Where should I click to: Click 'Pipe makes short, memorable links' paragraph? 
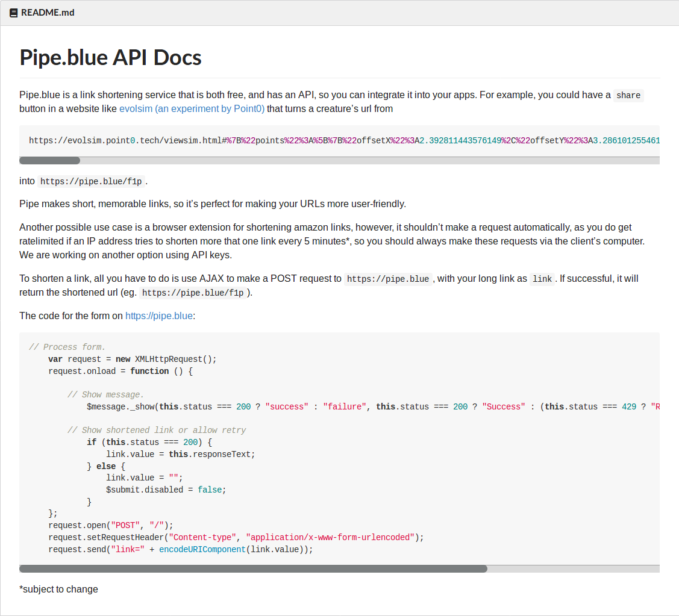[213, 204]
